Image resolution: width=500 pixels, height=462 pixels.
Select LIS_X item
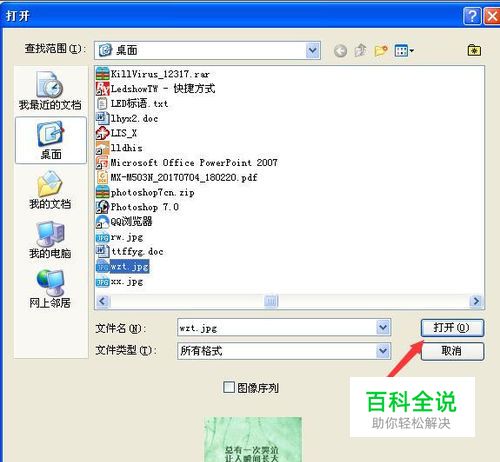click(x=116, y=133)
